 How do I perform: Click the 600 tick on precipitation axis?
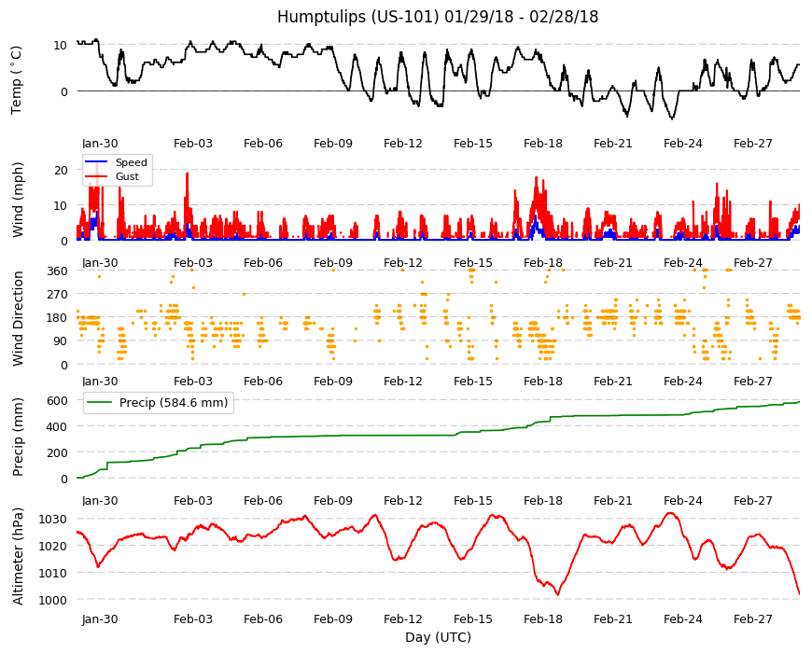57,400
